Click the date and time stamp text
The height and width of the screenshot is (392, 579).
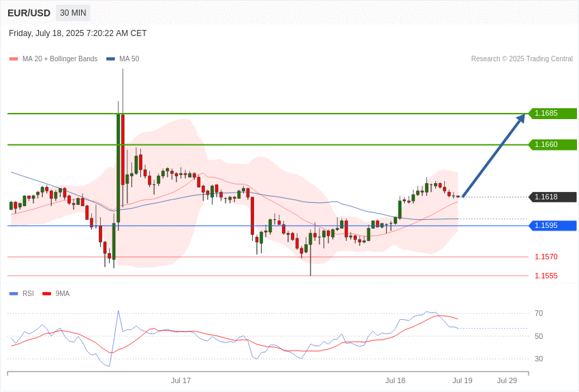78,33
